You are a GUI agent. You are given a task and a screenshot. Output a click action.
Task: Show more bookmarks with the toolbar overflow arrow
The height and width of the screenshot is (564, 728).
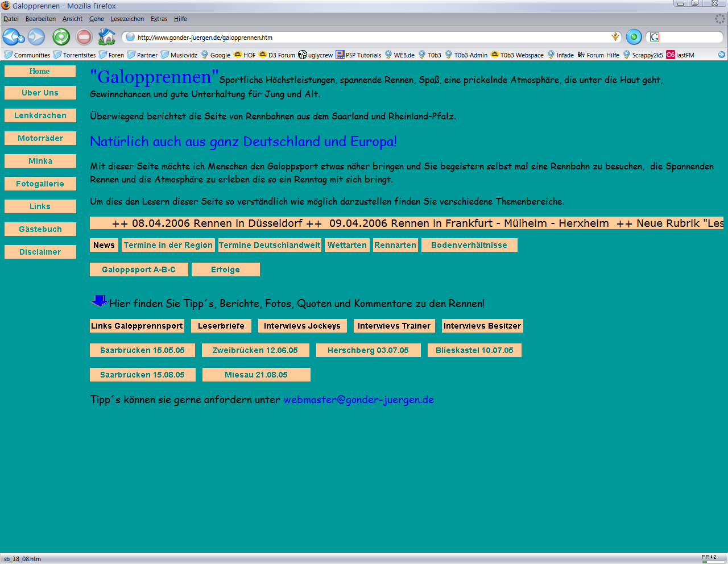(x=722, y=55)
